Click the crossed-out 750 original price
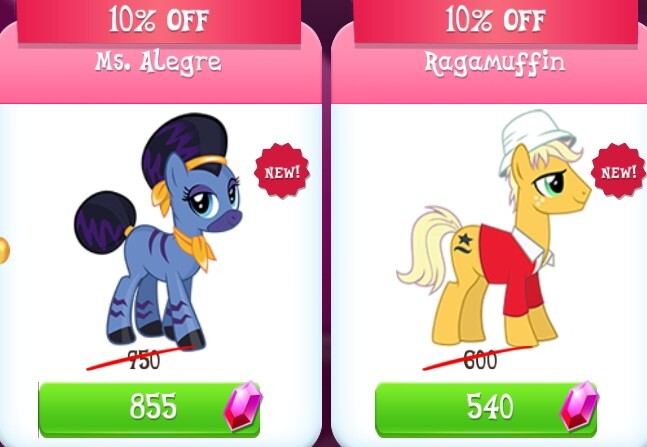The height and width of the screenshot is (447, 647). click(144, 359)
